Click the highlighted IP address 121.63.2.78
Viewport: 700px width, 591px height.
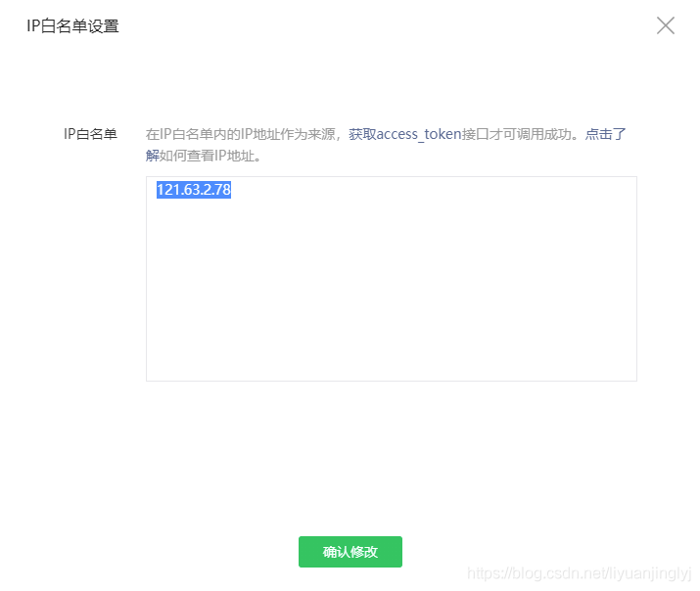[x=193, y=191]
